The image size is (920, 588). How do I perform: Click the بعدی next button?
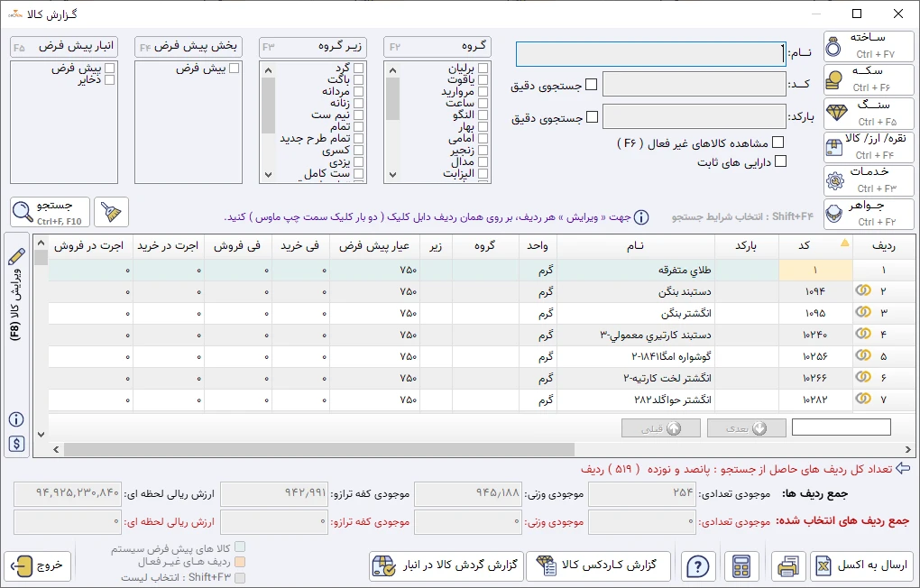[x=746, y=428]
